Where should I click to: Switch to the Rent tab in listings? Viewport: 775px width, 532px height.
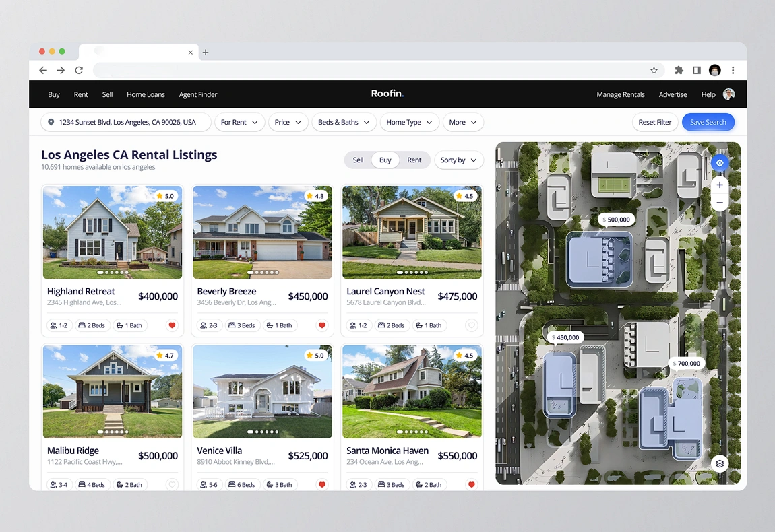[414, 160]
